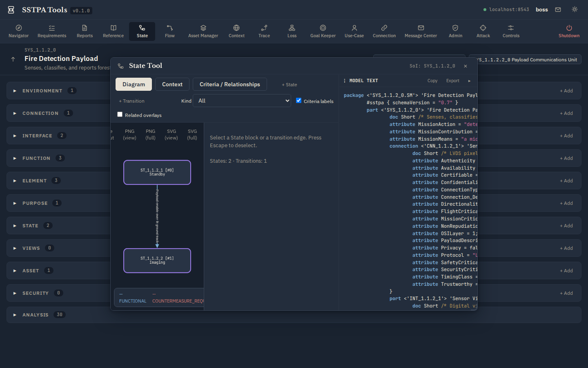Image resolution: width=588 pixels, height=368 pixels.
Task: Select the Standby state block
Action: tap(157, 172)
